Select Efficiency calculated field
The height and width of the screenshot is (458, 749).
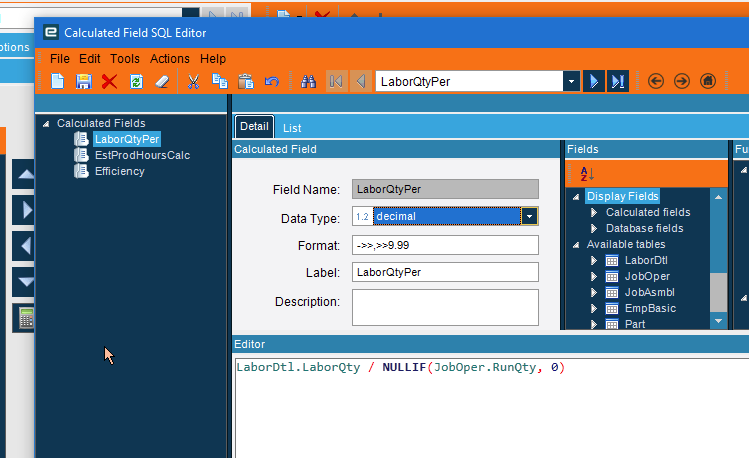tap(119, 171)
